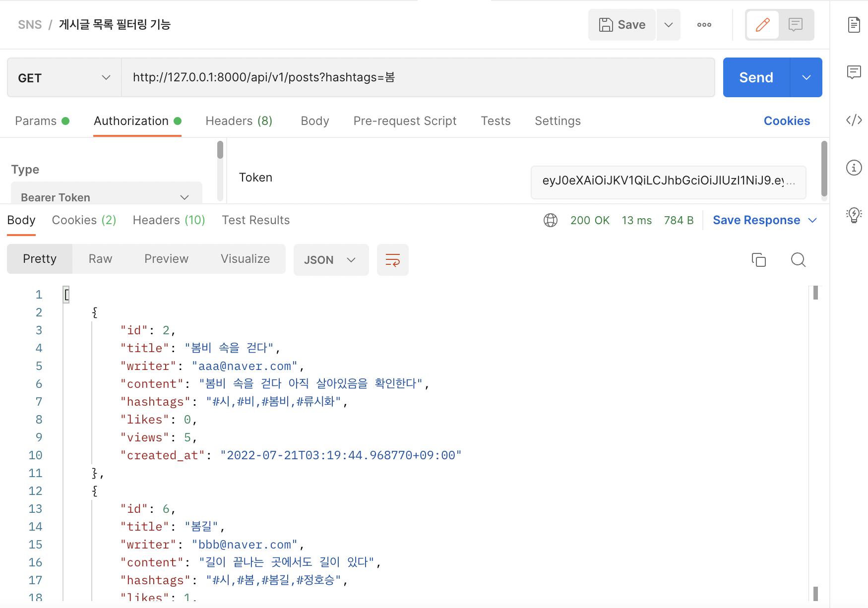868x608 pixels.
Task: Open the documentation icon in right sidebar
Action: 854,24
